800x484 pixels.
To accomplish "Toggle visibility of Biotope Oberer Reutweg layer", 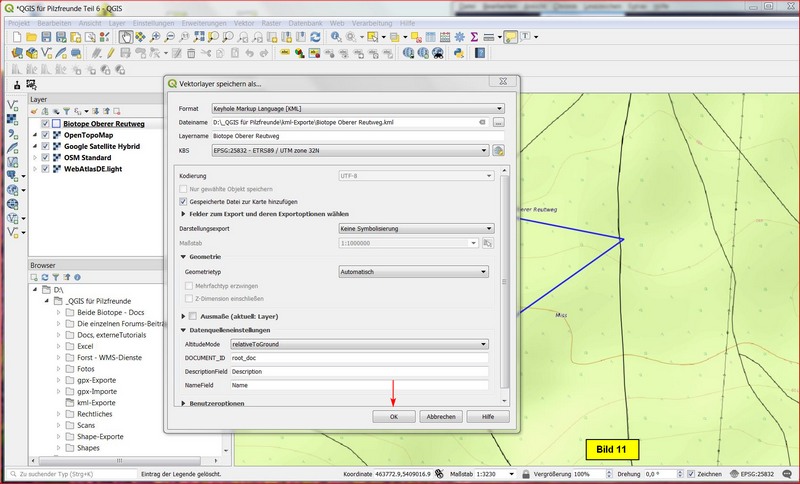I will pos(45,123).
